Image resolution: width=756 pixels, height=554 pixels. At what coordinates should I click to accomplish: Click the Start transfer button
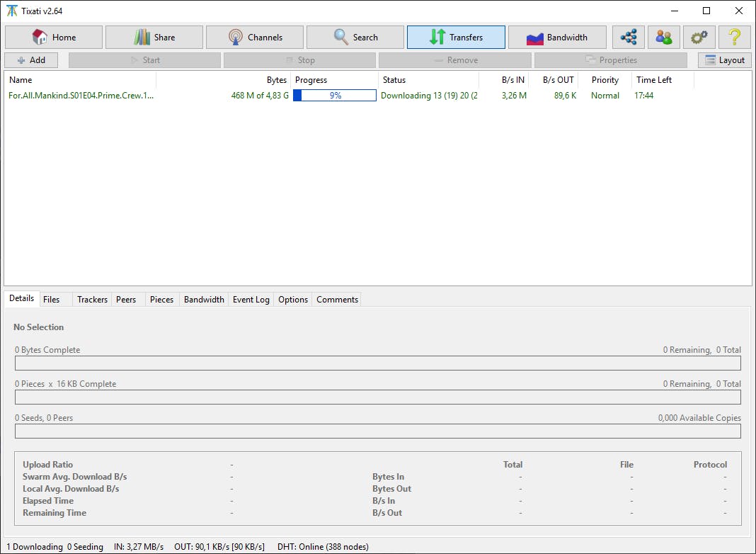pos(144,60)
